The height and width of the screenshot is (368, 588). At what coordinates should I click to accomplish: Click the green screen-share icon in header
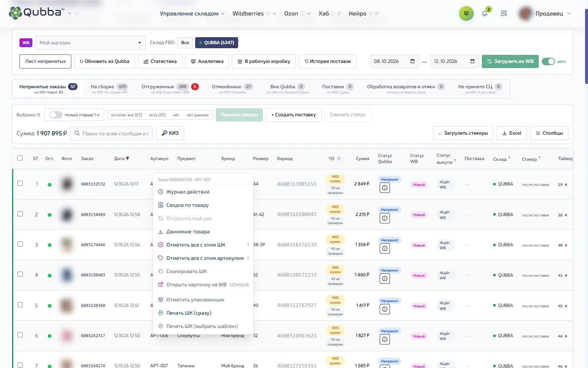coord(466,13)
